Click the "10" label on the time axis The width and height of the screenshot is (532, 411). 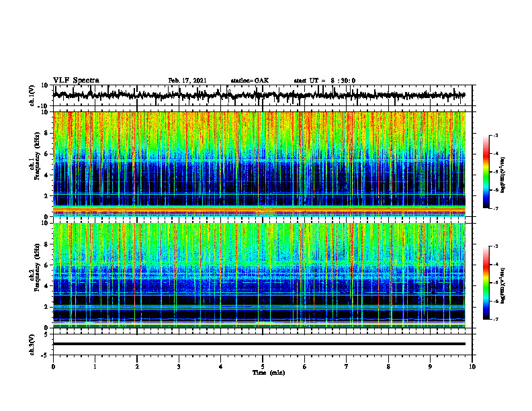[472, 367]
